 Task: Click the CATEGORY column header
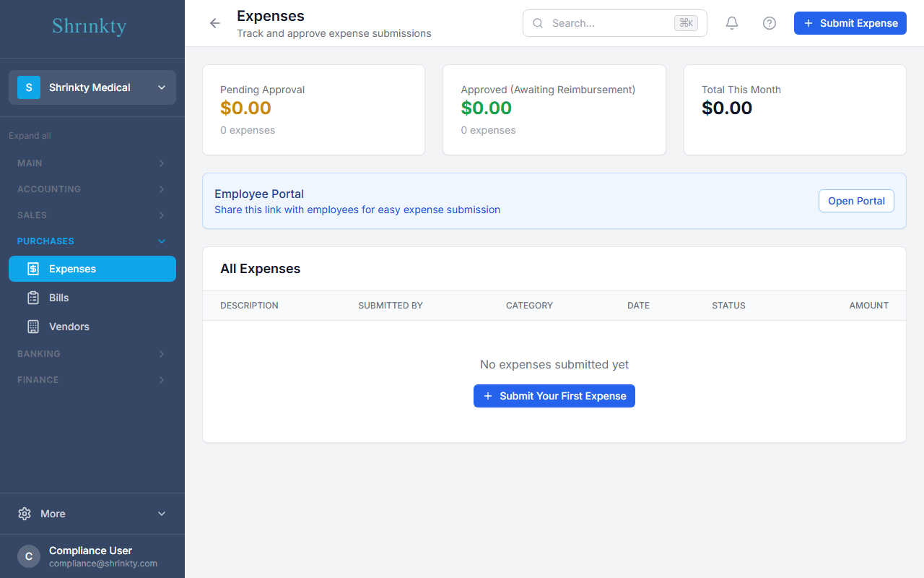click(x=529, y=306)
